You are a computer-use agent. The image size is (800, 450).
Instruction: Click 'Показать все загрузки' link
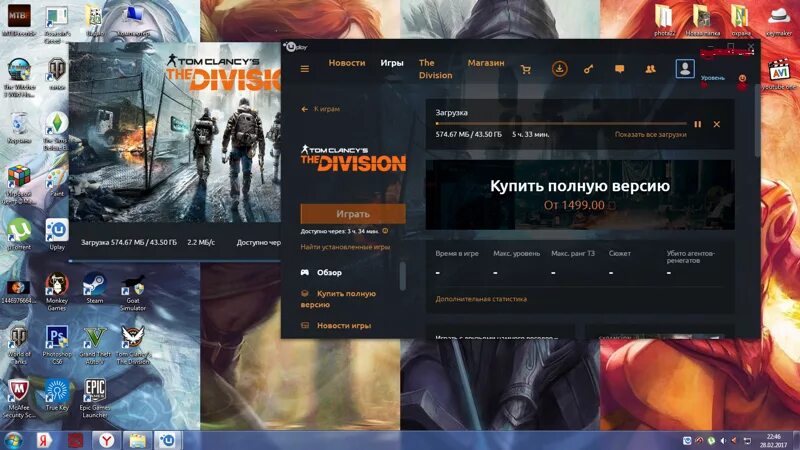click(651, 135)
